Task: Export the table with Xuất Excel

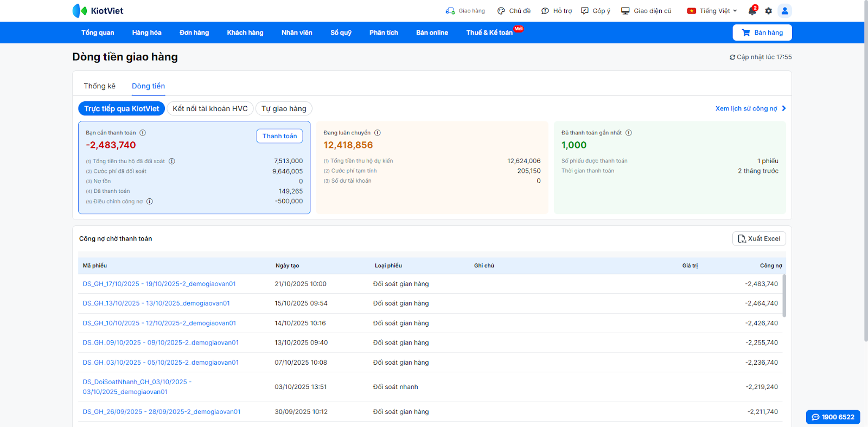Action: pos(759,239)
